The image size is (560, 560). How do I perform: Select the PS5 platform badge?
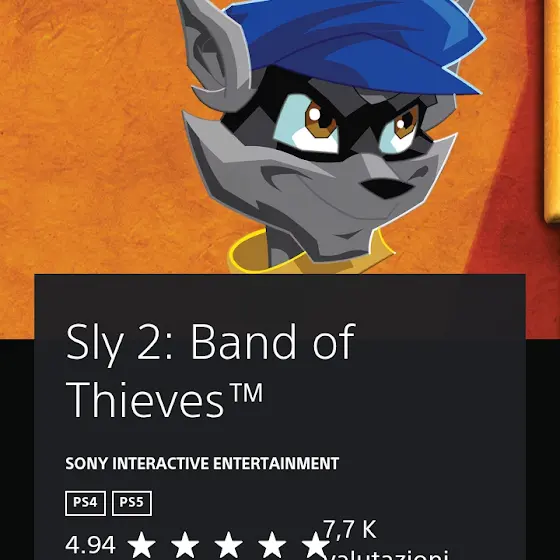(x=132, y=503)
